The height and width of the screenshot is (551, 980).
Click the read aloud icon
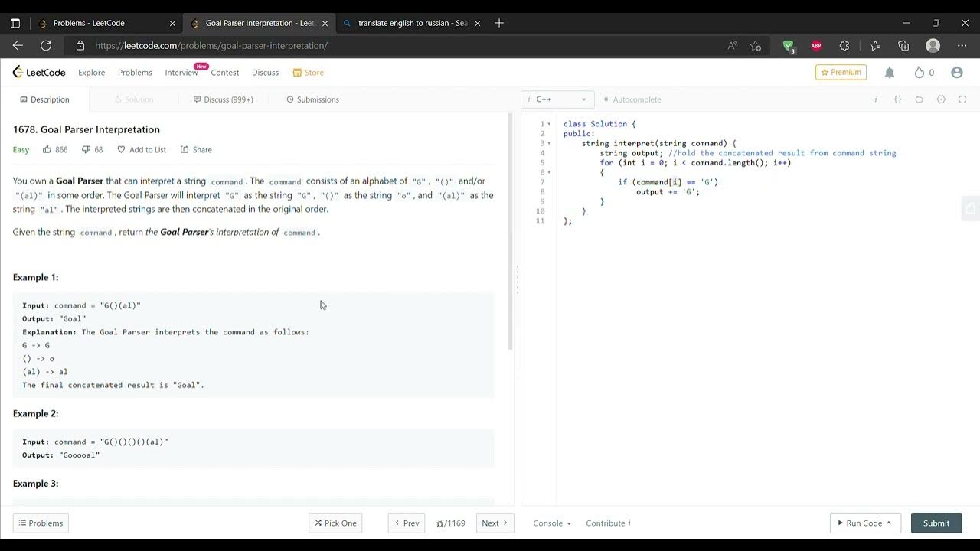[x=733, y=45]
